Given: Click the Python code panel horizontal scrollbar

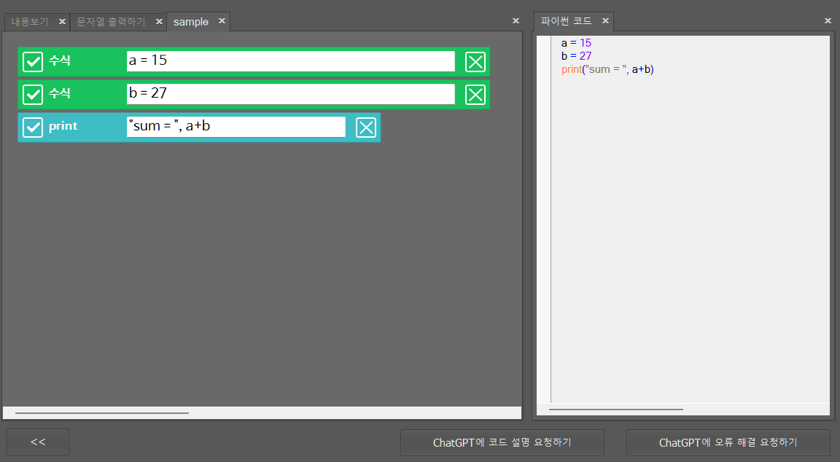Looking at the screenshot, I should (x=616, y=409).
